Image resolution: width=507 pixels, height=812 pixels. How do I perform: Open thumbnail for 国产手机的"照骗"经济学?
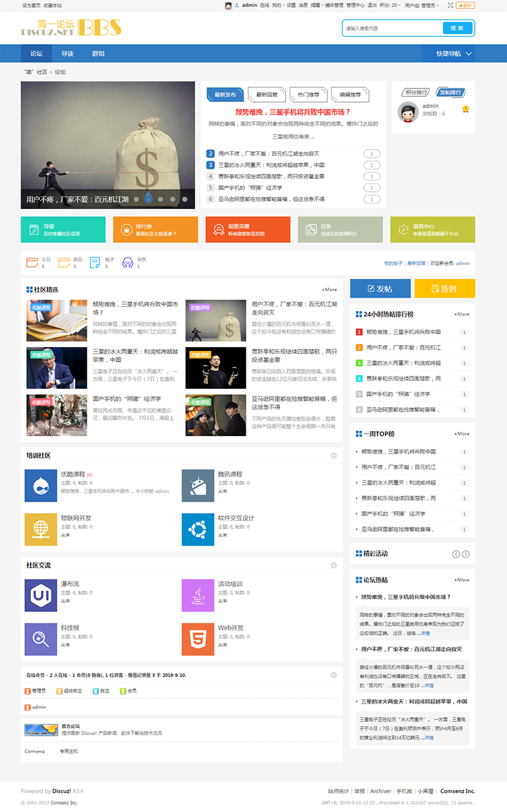click(x=56, y=416)
